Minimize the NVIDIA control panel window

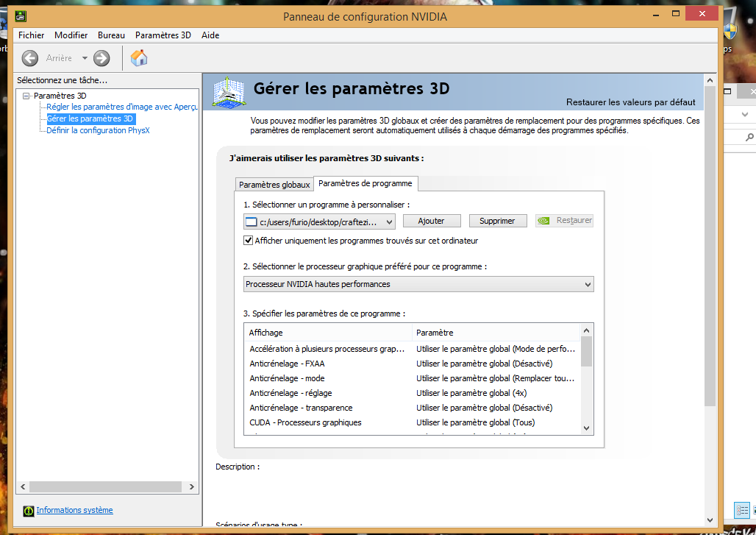pos(656,15)
